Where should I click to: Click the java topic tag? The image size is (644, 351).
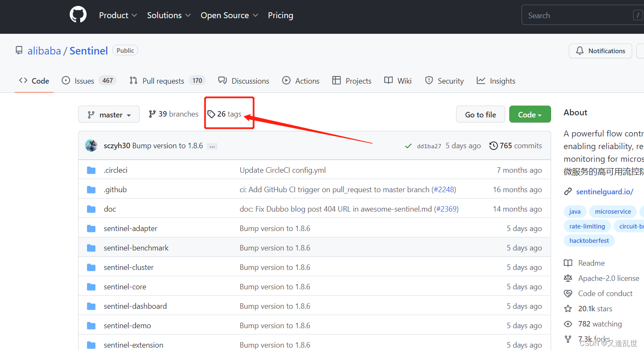pyautogui.click(x=575, y=212)
